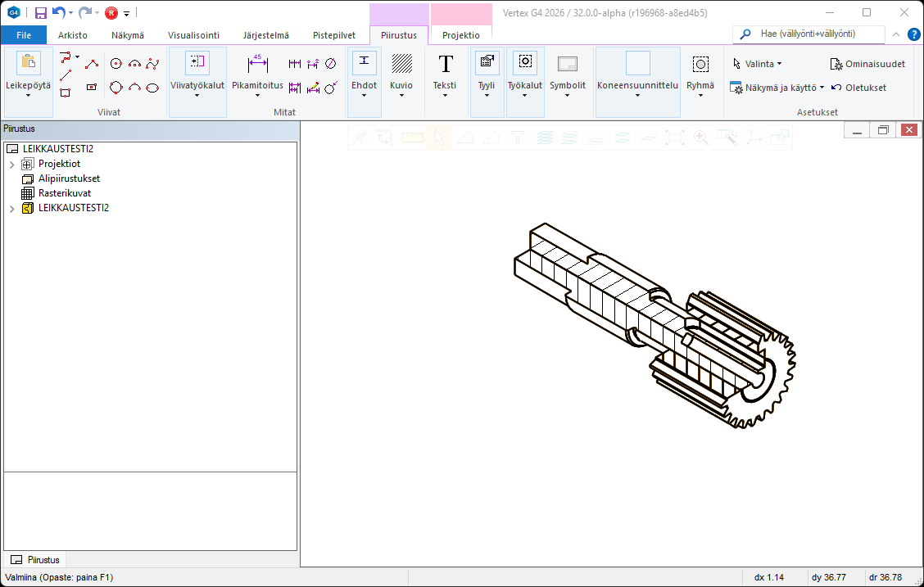The image size is (924, 587).
Task: Open the Kuvio hatch pattern tool
Action: click(401, 64)
